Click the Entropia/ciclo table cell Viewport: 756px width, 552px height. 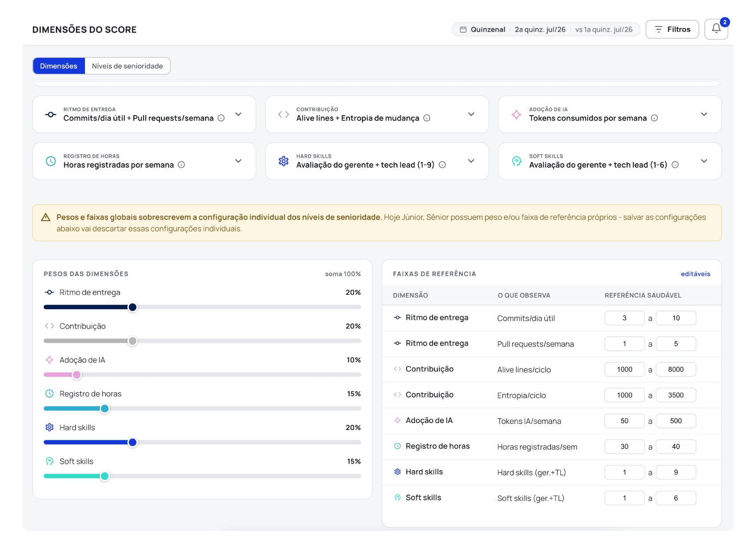pyautogui.click(x=521, y=395)
